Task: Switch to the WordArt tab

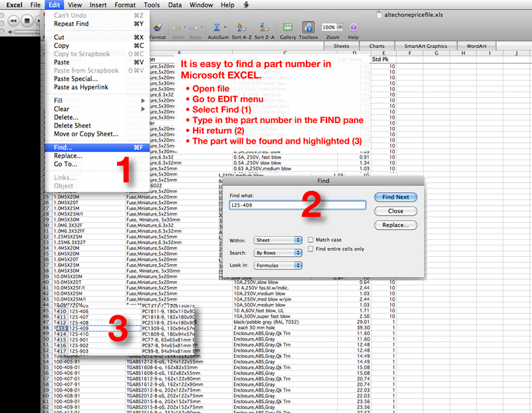Action: click(x=476, y=46)
